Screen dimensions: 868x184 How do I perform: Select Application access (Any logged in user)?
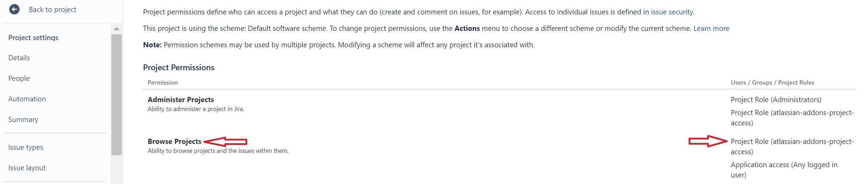(784, 170)
